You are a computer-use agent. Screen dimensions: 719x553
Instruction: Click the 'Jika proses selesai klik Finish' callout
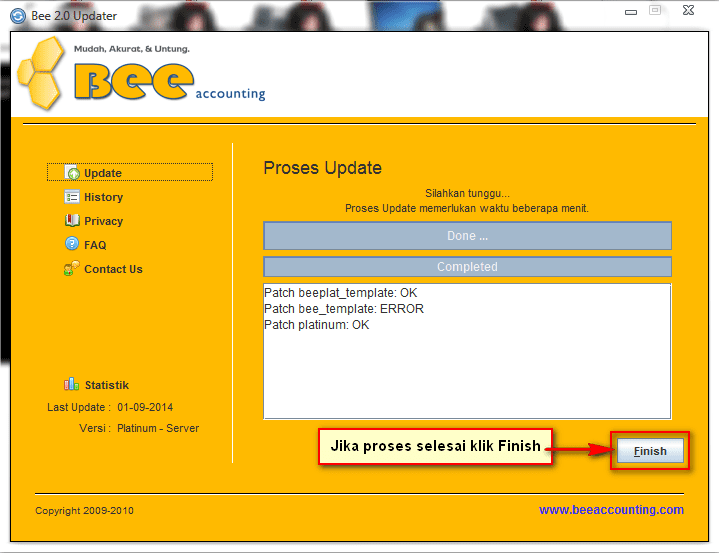[436, 446]
